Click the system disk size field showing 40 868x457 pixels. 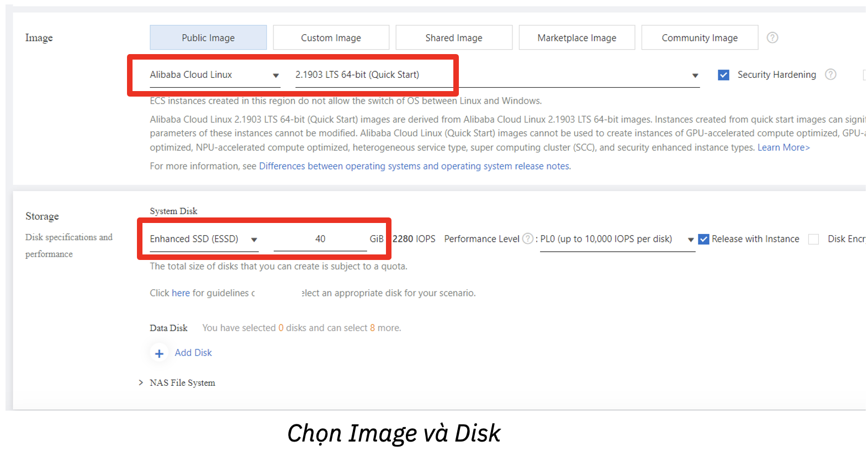(x=320, y=239)
